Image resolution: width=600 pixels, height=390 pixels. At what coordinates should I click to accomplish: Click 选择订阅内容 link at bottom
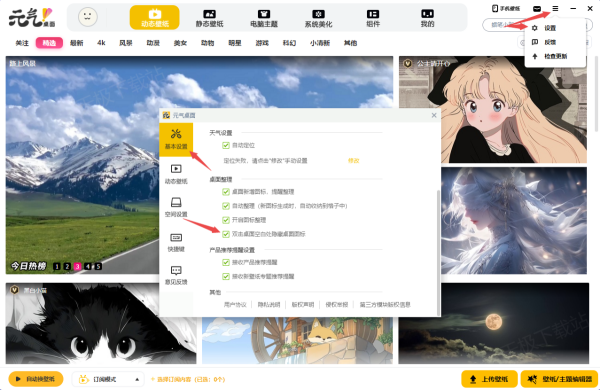[x=188, y=379]
